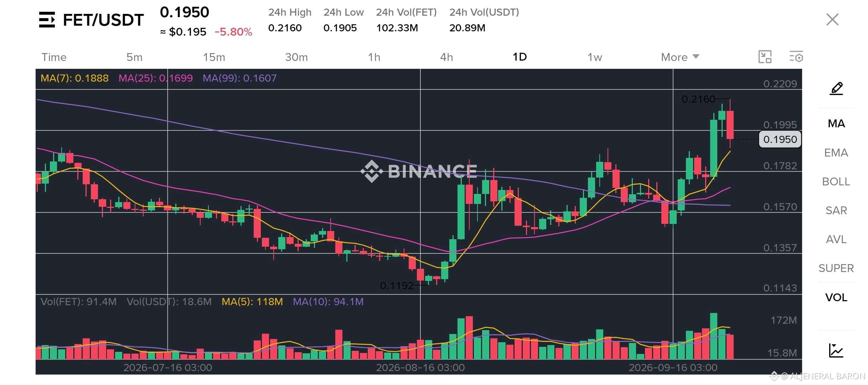
Task: Switch to the 4h interval tab
Action: (446, 57)
